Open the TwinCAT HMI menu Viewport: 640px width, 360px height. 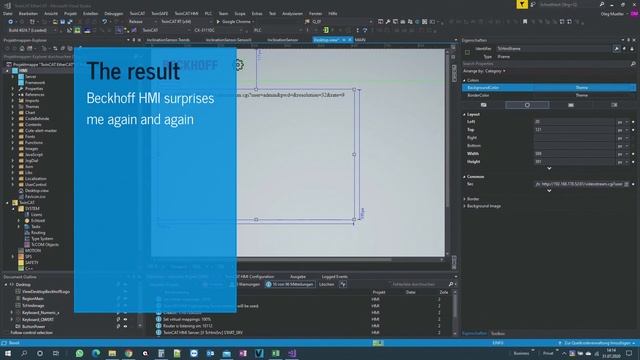[x=186, y=13]
